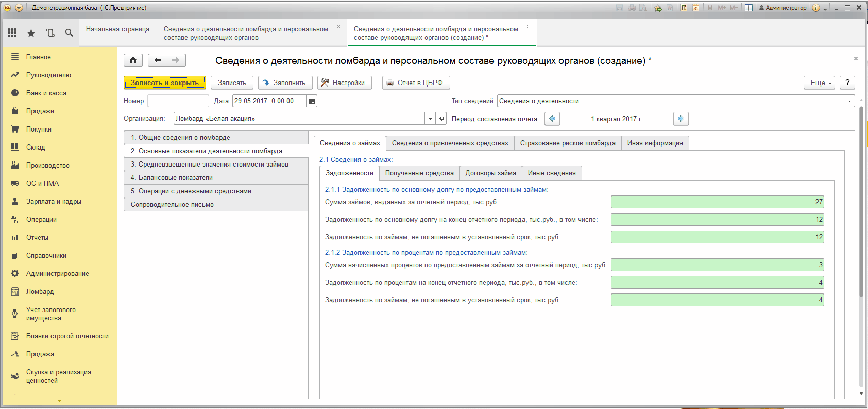Screen dimensions: 868x409
Task: Close the form with the x icon
Action: click(x=856, y=59)
